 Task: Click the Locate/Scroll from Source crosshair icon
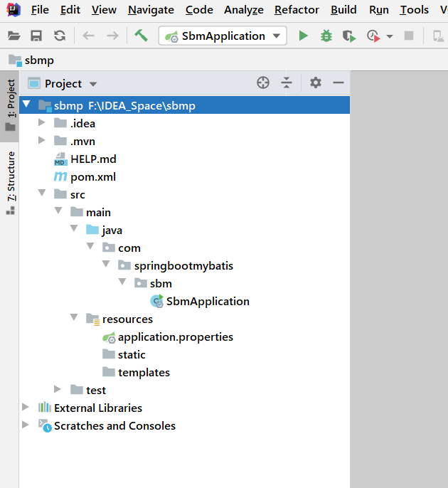[263, 83]
